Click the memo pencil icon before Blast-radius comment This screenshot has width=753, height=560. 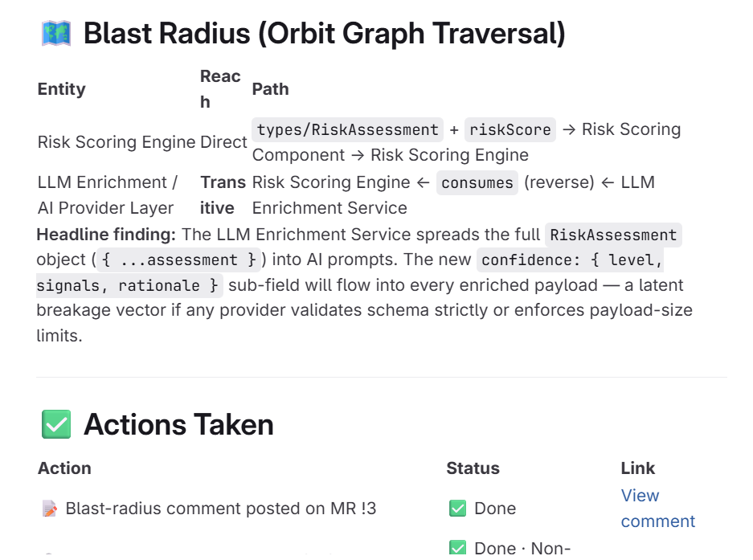pos(50,509)
